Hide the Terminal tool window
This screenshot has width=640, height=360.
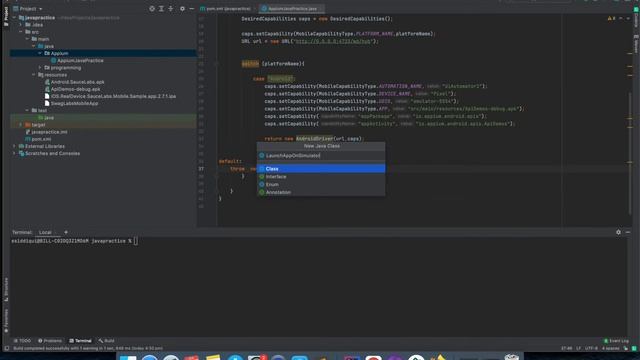coord(628,232)
